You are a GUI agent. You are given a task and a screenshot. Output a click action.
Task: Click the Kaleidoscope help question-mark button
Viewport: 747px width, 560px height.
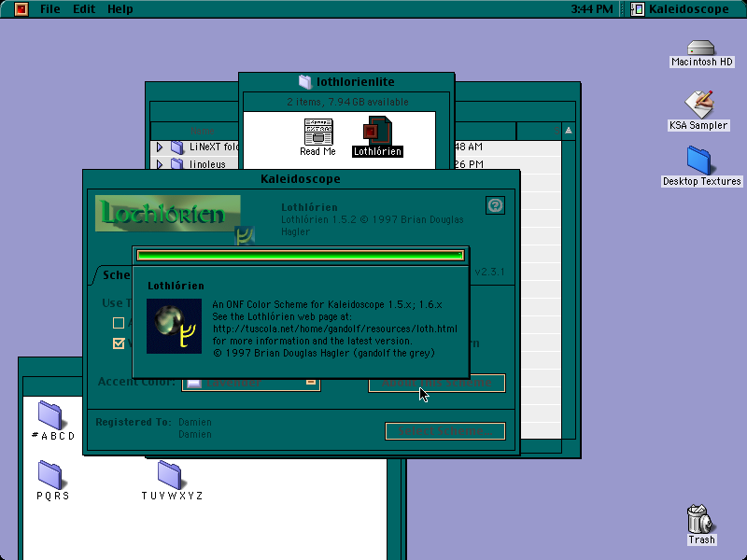point(496,205)
